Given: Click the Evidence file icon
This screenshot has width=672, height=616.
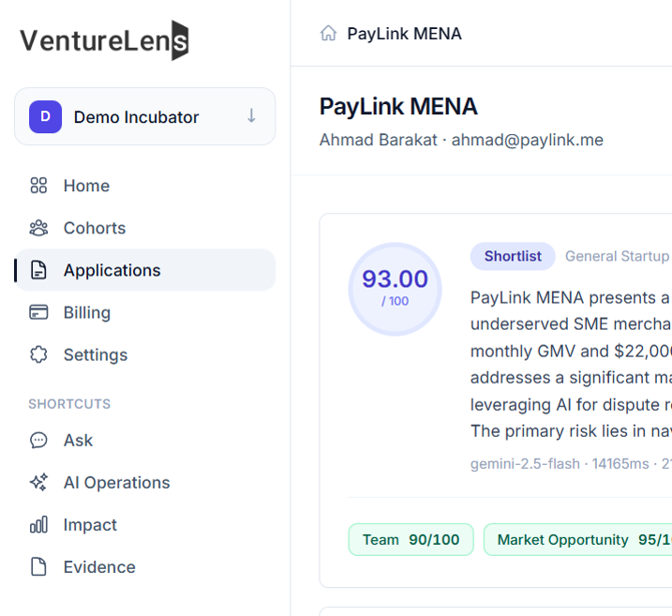Looking at the screenshot, I should coord(38,566).
